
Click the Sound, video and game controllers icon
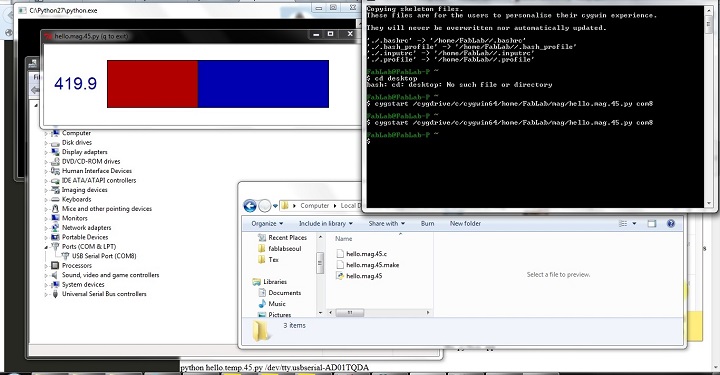[56, 275]
